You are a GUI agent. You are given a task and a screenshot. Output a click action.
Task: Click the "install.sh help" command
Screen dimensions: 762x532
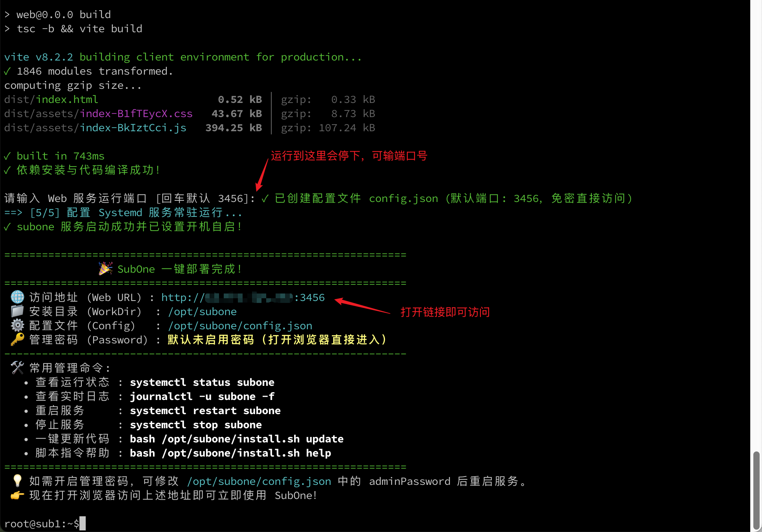coord(230,453)
